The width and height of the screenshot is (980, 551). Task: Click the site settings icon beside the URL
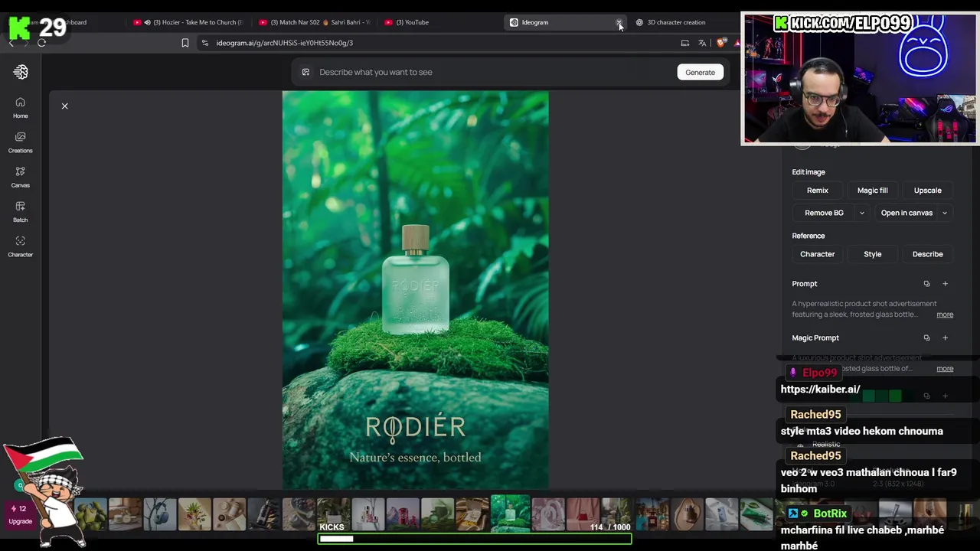pyautogui.click(x=205, y=43)
